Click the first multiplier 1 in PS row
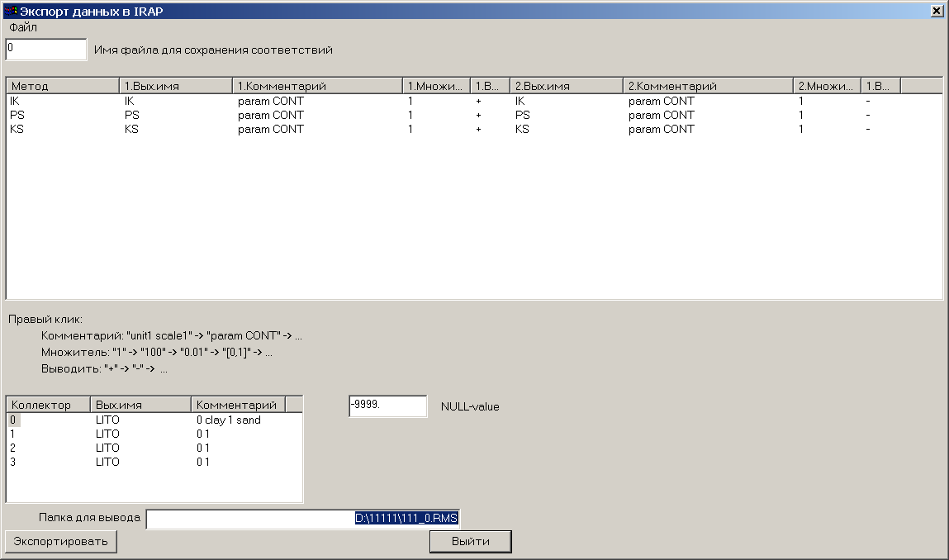The width and height of the screenshot is (949, 560). [410, 115]
